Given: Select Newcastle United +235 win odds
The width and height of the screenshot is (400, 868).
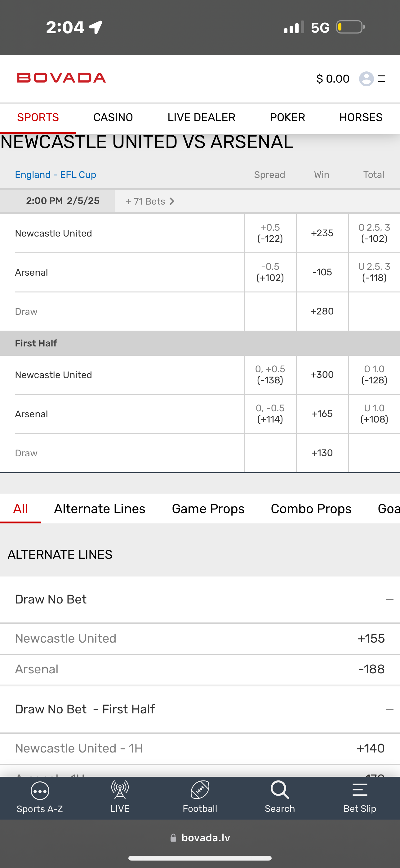Looking at the screenshot, I should 322,233.
